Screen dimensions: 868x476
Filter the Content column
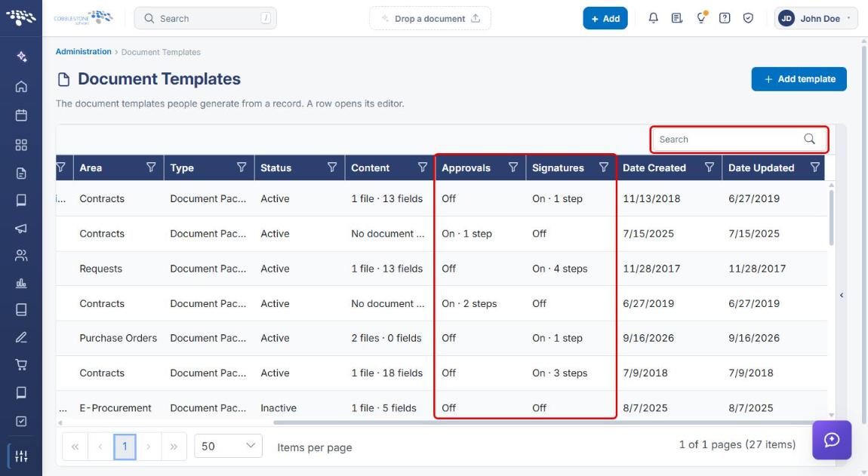pyautogui.click(x=423, y=167)
